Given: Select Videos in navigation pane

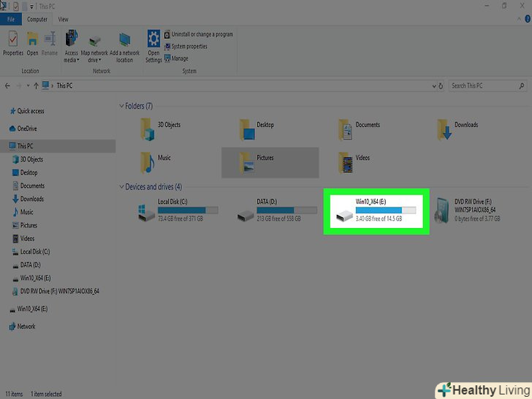Looking at the screenshot, I should [x=23, y=238].
